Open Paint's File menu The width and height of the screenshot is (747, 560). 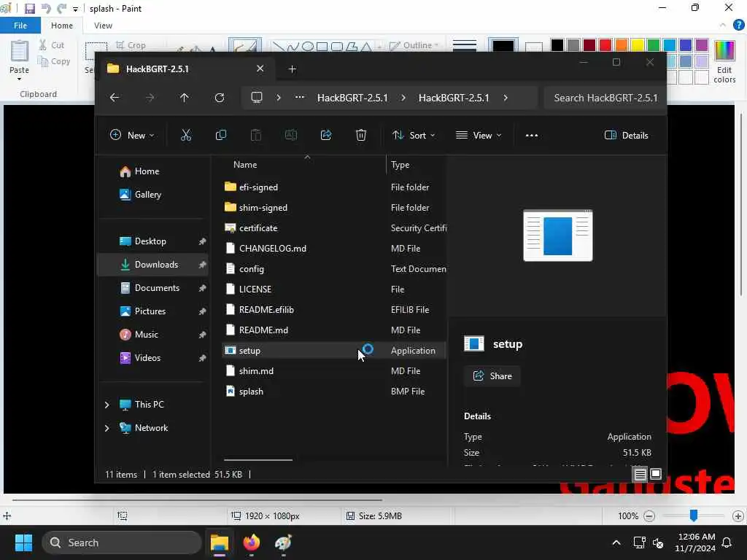(x=20, y=26)
